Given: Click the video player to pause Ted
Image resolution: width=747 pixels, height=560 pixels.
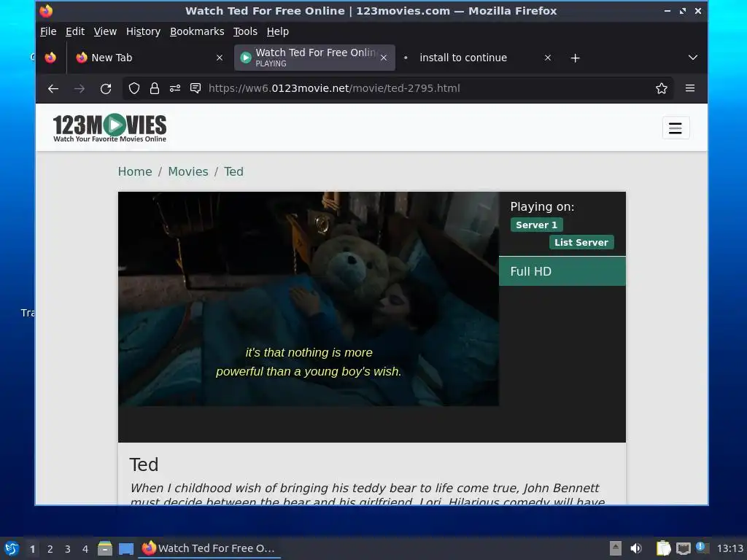Looking at the screenshot, I should (x=309, y=299).
